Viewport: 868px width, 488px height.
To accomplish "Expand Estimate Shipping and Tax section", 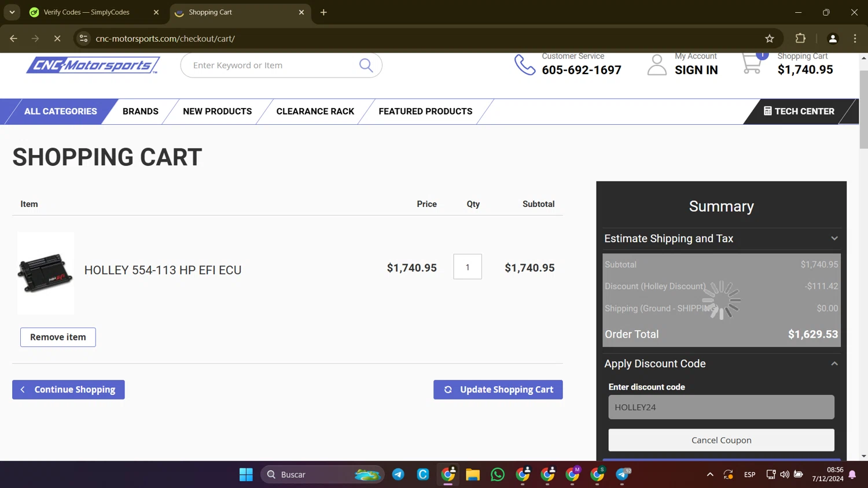I will pos(721,239).
